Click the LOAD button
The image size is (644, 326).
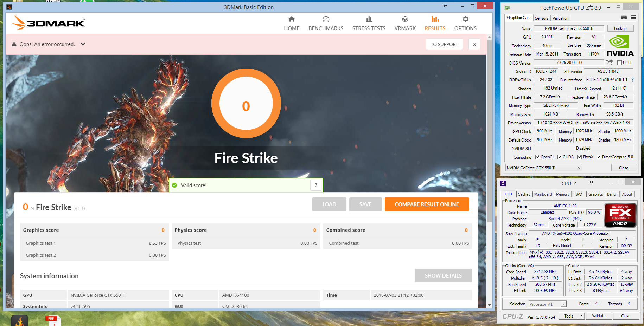[329, 204]
